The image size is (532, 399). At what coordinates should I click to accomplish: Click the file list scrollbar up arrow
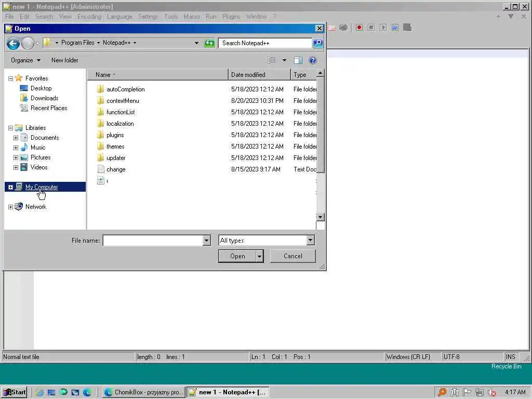320,73
